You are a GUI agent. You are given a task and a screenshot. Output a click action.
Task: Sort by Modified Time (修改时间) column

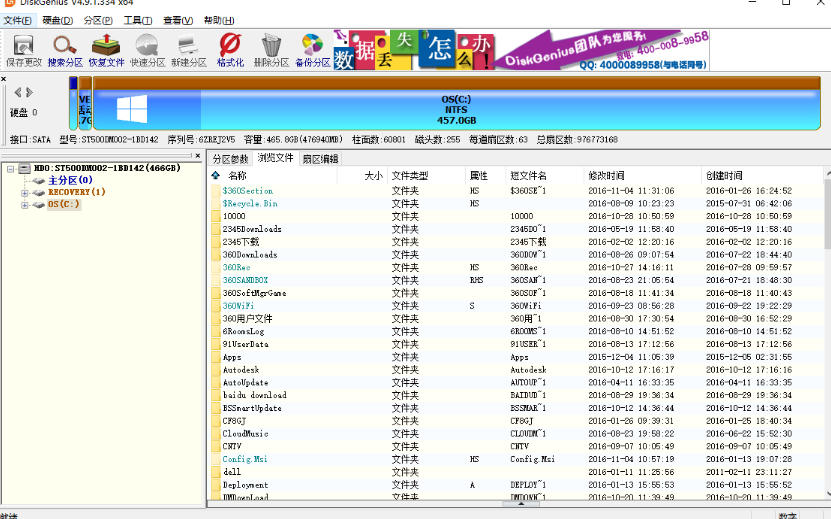coord(606,175)
